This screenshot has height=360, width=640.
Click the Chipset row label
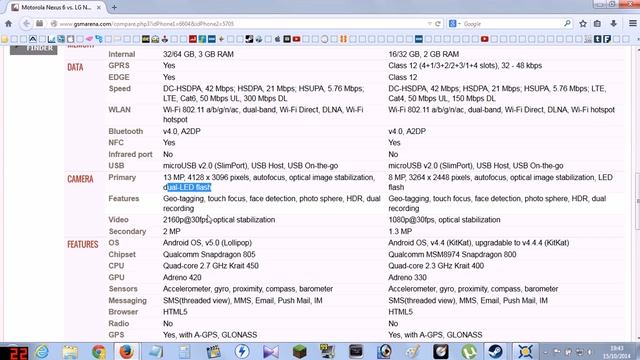(122, 254)
